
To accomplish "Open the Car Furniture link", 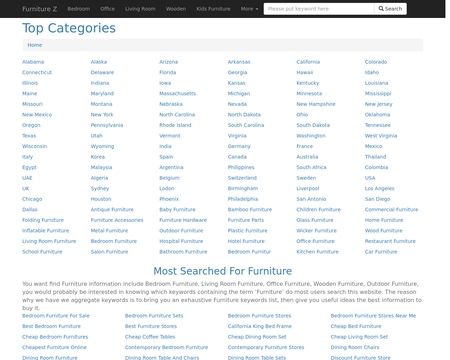I will (381, 252).
